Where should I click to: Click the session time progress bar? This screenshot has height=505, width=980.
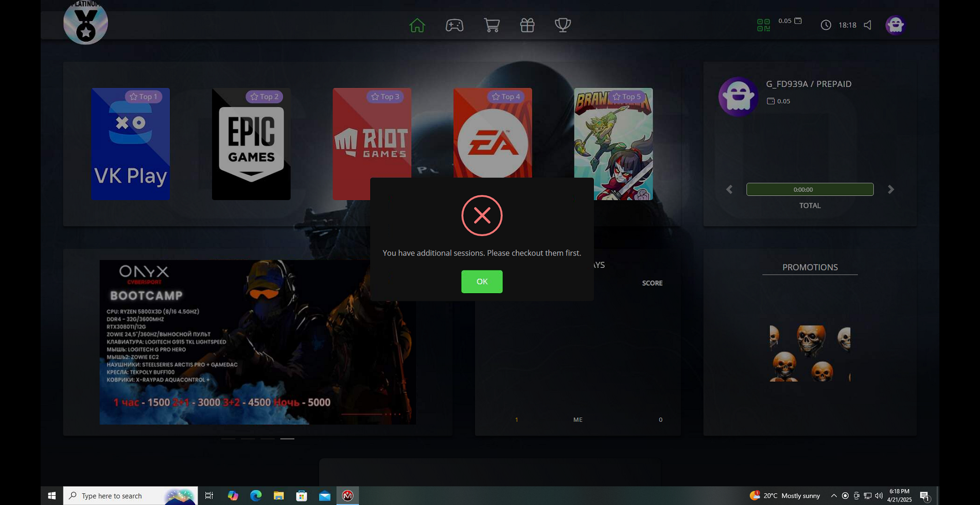coord(810,190)
